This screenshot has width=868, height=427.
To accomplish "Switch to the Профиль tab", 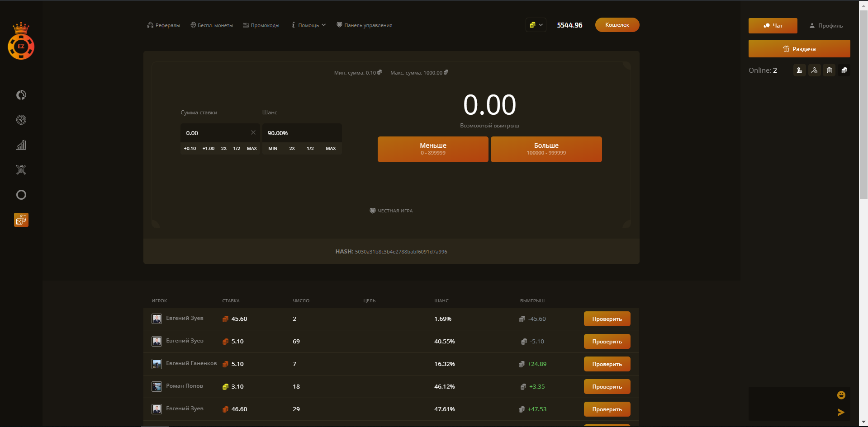I will [x=826, y=26].
